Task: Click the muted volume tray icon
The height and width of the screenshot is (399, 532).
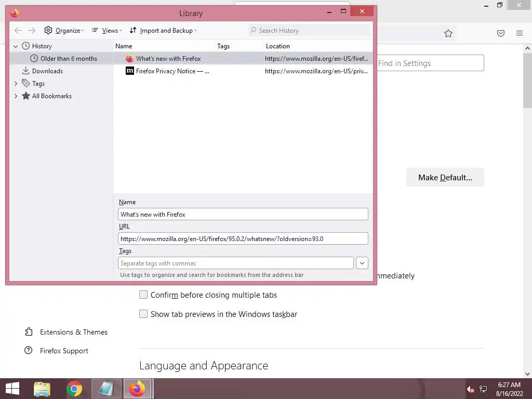Action: [x=470, y=389]
